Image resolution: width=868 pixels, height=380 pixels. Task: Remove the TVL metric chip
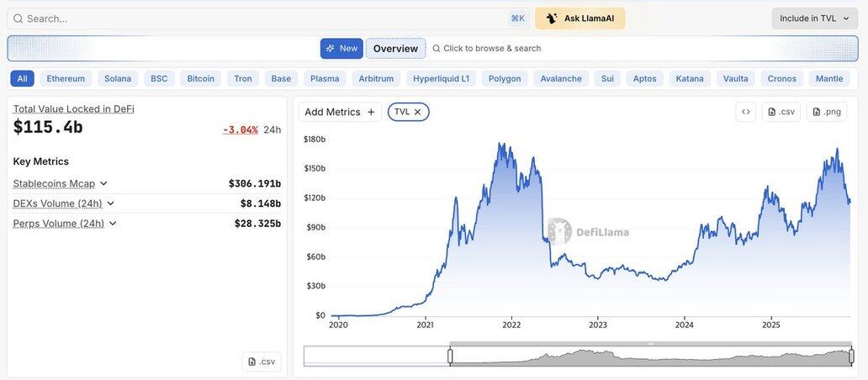pyautogui.click(x=417, y=112)
